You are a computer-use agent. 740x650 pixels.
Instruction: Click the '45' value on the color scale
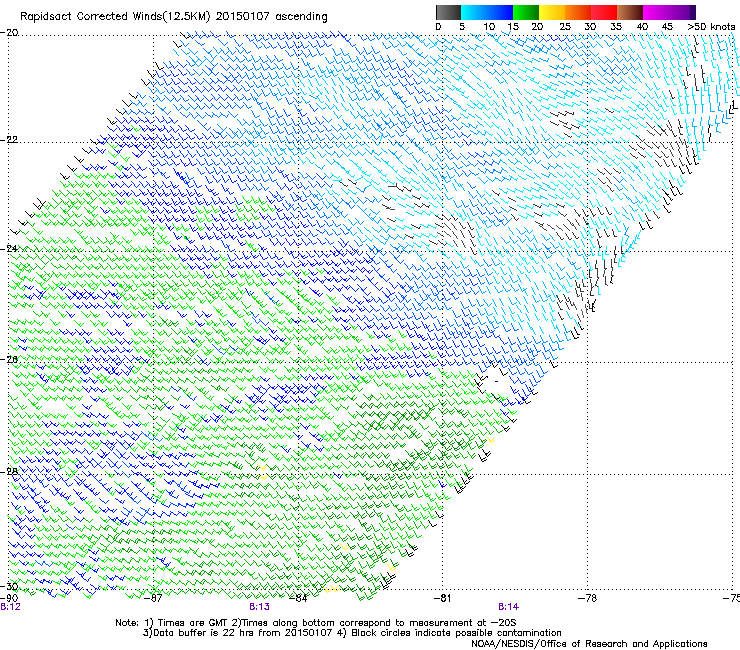[x=667, y=27]
